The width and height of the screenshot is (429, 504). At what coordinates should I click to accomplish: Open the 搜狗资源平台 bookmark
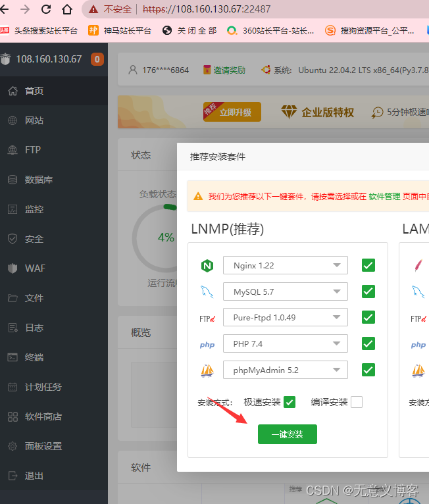click(370, 30)
